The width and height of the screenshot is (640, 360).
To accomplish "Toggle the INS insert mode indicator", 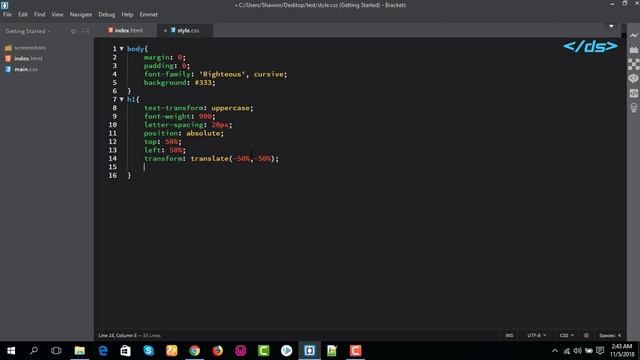I will click(x=509, y=335).
